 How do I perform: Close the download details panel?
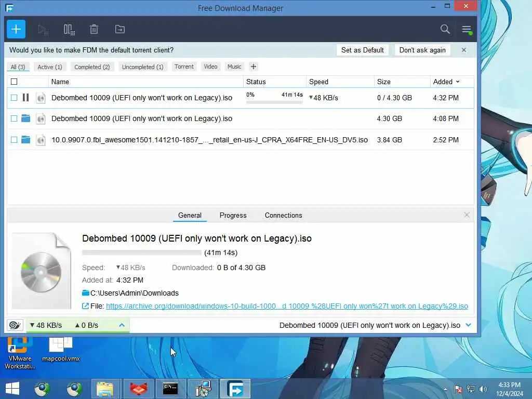click(x=467, y=215)
